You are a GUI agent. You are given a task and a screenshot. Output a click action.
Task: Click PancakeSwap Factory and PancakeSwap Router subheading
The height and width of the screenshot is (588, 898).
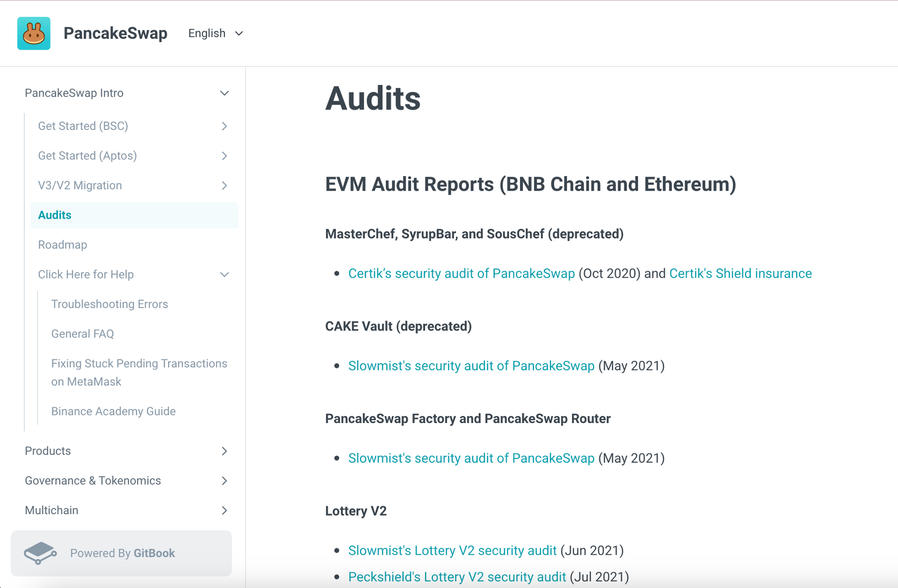click(x=468, y=419)
